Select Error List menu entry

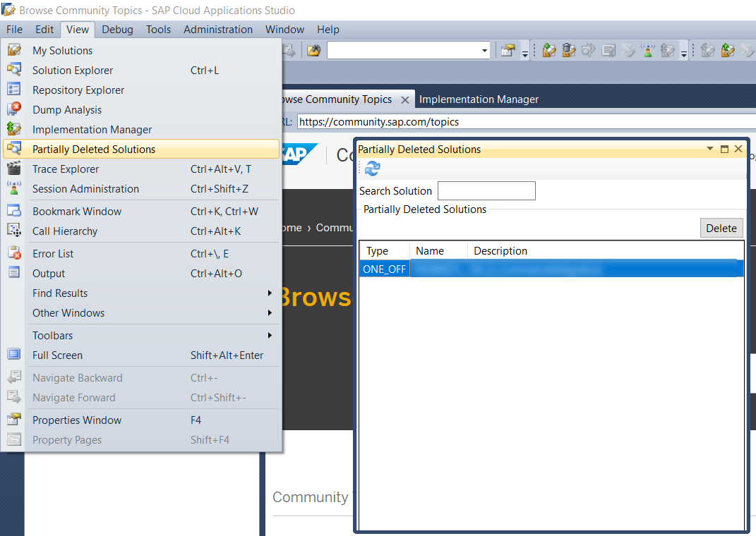[x=141, y=254]
